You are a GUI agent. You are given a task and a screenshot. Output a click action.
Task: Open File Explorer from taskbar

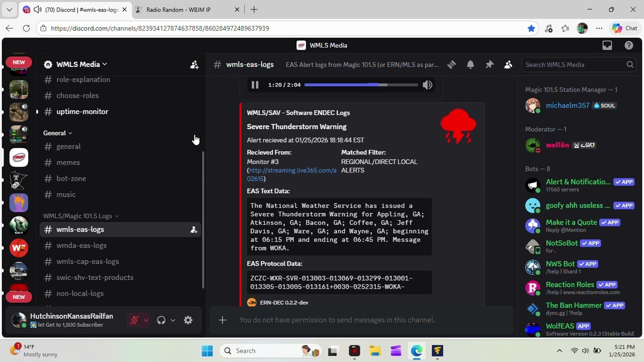click(x=375, y=351)
